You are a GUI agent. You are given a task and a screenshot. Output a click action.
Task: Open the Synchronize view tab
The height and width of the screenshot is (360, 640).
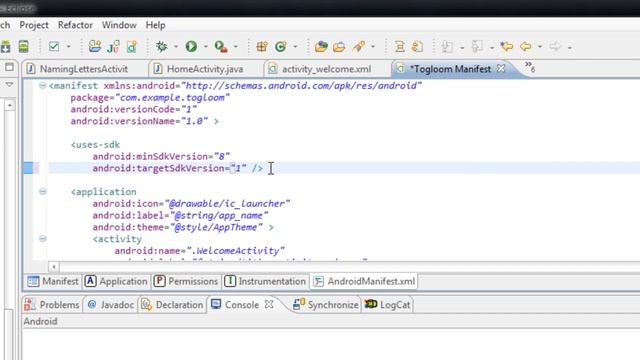point(326,305)
